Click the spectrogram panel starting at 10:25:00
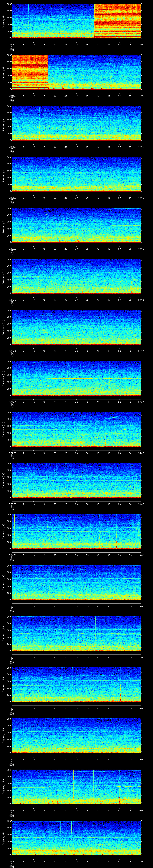This screenshot has height=868, width=153. [77, 583]
